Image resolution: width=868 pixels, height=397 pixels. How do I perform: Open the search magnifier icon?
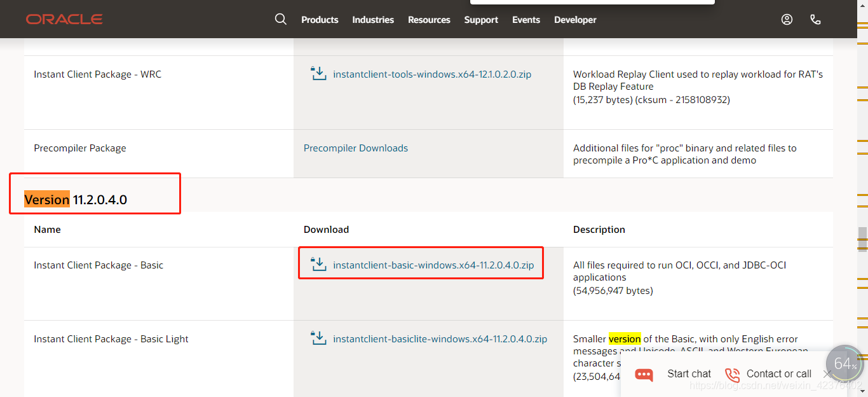pos(281,19)
